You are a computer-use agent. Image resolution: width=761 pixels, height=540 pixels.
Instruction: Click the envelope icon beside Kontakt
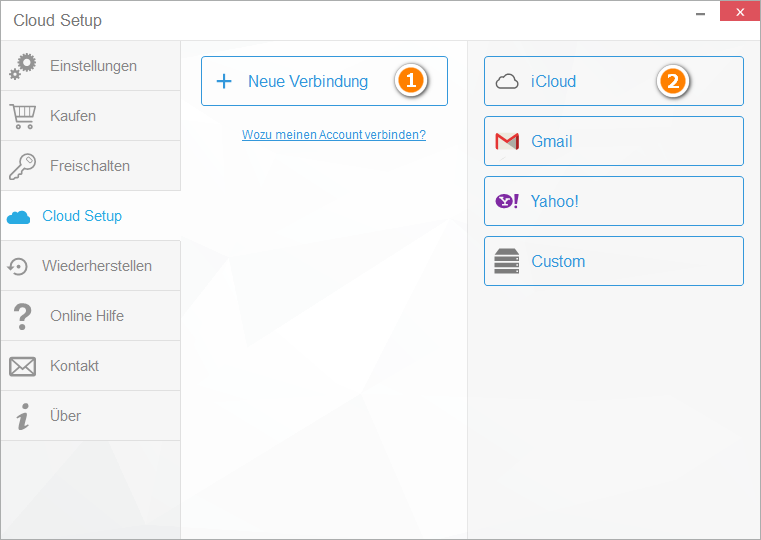tap(22, 367)
